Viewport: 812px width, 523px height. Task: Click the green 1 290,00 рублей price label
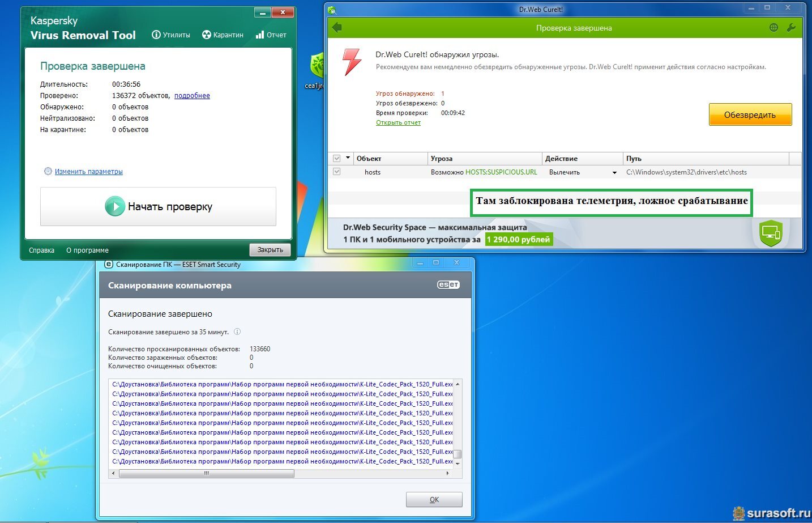[519, 240]
